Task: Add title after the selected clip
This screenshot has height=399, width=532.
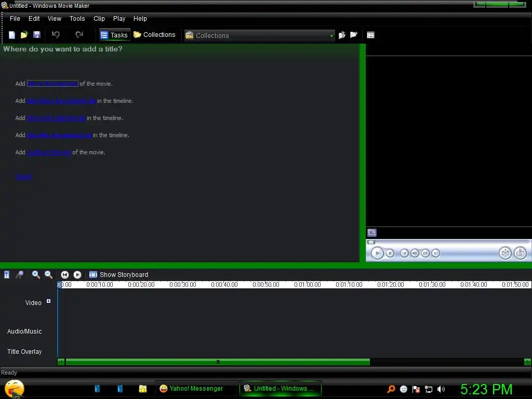Action: pos(59,135)
